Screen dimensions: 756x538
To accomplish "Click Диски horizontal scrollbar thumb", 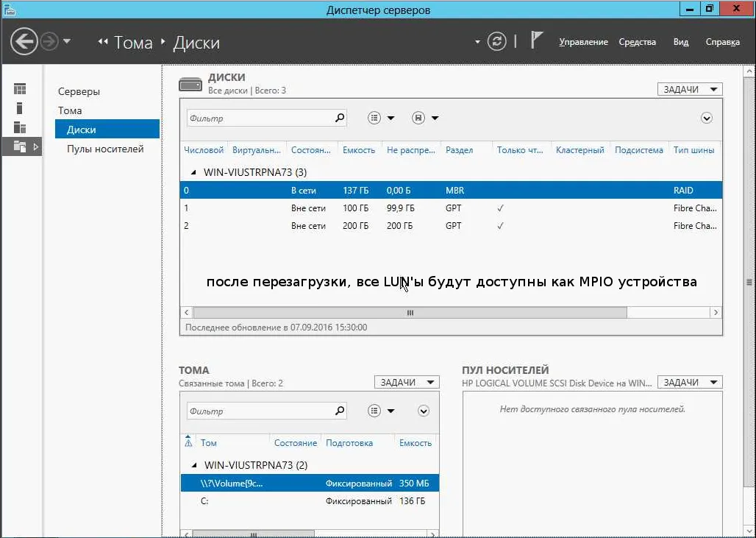I will click(410, 313).
